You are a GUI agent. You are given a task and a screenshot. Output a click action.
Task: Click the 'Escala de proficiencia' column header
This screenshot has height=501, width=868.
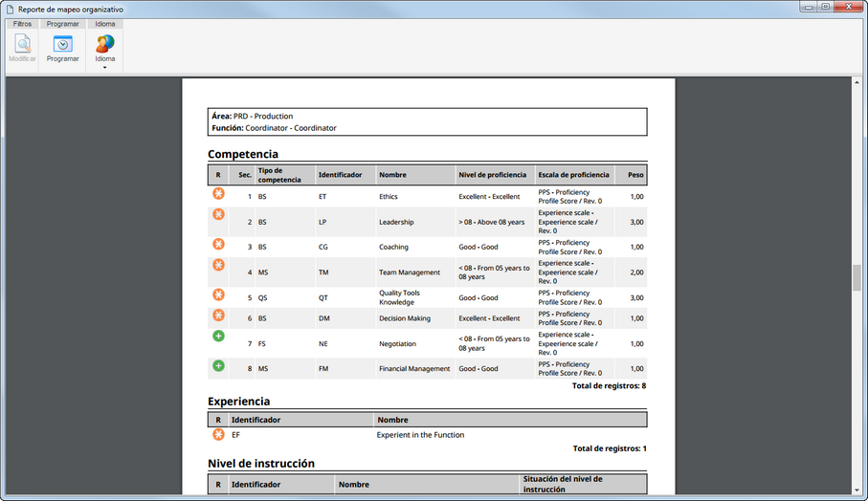(x=573, y=175)
